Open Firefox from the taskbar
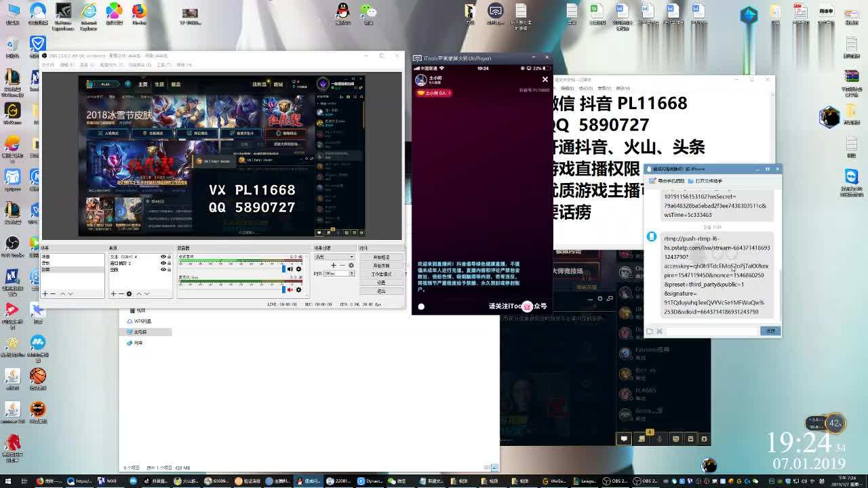 [x=48, y=481]
